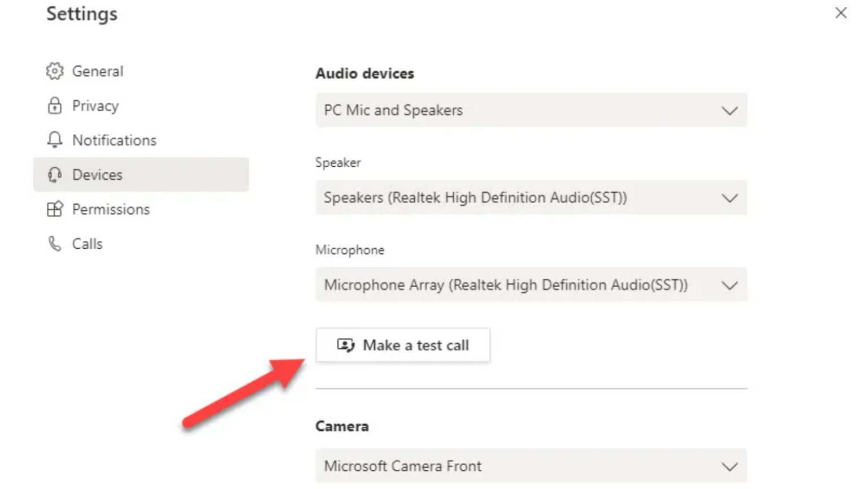Screen dimensions: 868x489
Task: Click the Permissions icon in sidebar
Action: [54, 209]
